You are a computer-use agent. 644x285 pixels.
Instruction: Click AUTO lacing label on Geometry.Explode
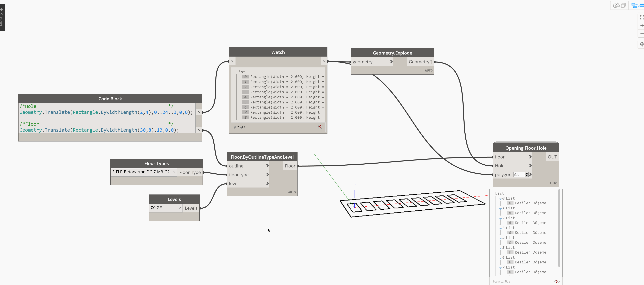429,70
